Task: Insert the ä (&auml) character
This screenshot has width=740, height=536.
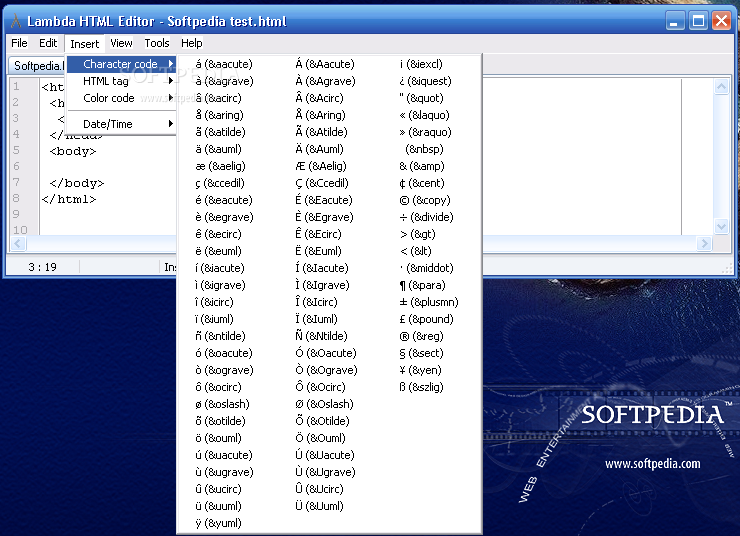Action: pos(218,149)
